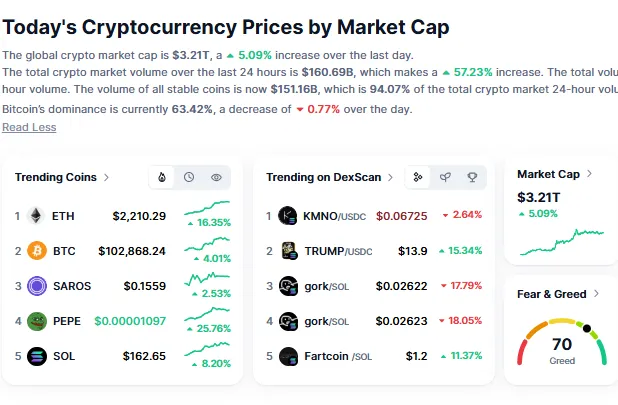Expand the Trending Coins section arrow

point(107,177)
